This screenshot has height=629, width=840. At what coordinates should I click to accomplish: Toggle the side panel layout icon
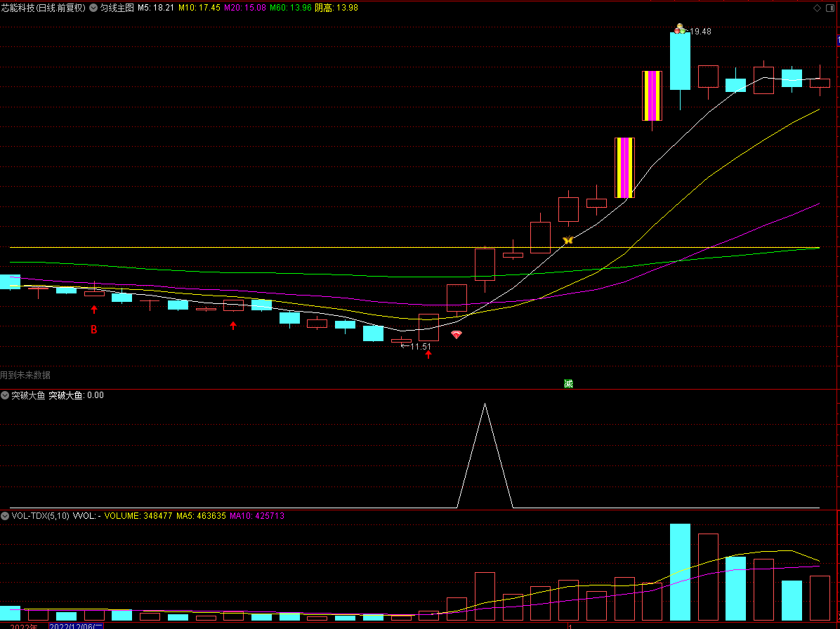point(830,8)
